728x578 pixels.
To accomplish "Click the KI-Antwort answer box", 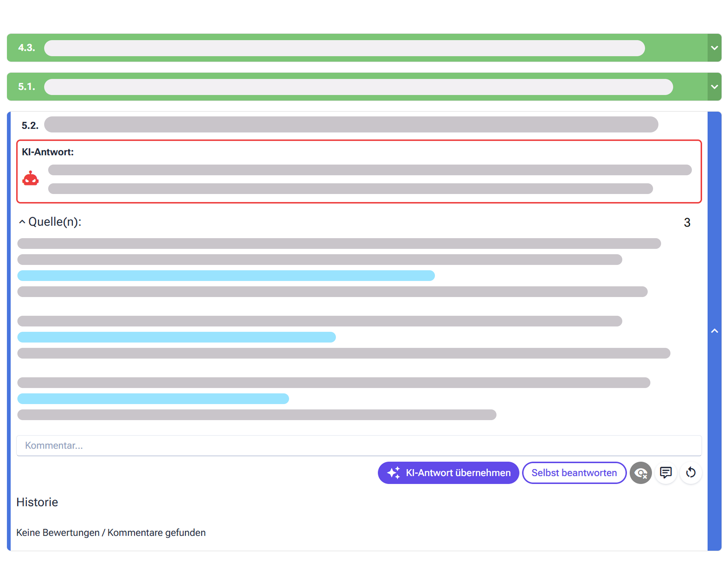I will click(359, 172).
